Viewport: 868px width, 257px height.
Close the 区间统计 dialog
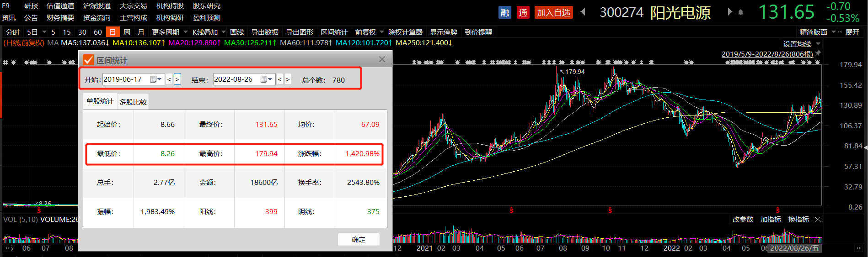point(382,59)
